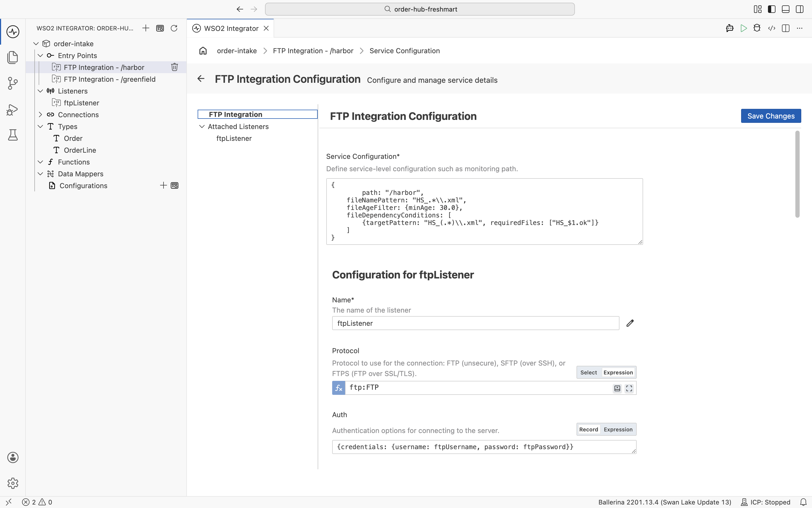This screenshot has width=812, height=508.
Task: Open FTP Integration - /greenfield entry point
Action: click(x=110, y=79)
